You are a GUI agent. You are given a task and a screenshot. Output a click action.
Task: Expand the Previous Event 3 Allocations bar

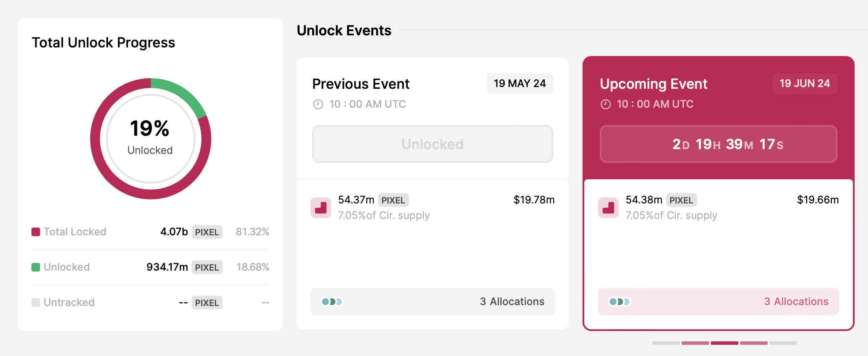coord(433,302)
